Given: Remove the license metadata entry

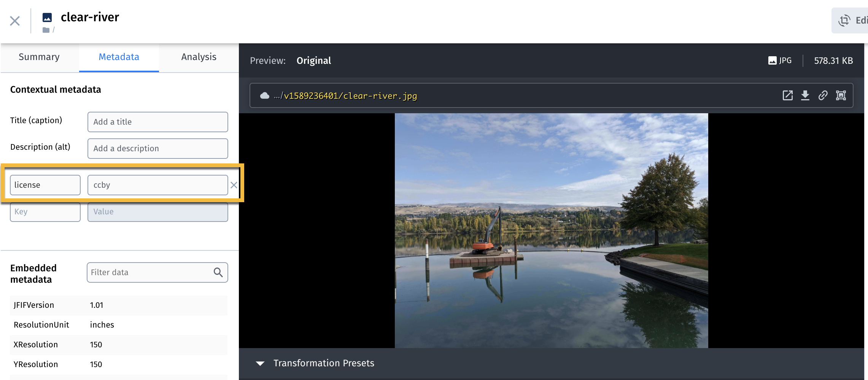Looking at the screenshot, I should (234, 185).
